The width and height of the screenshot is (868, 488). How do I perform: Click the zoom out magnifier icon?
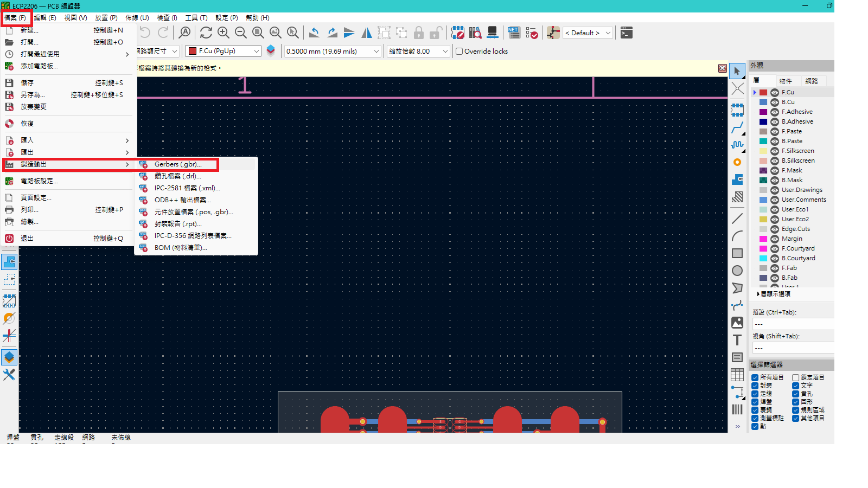point(241,33)
